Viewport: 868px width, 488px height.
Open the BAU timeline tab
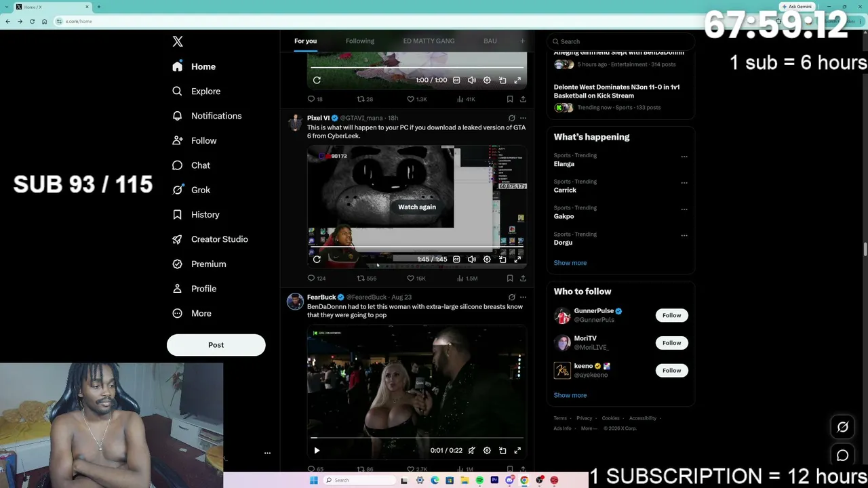[490, 41]
